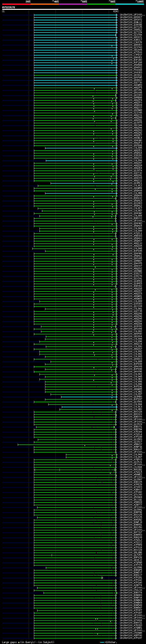The image size is (146, 644).
Task: Click the cyan alignment bar for UniRef100_C0L9C3
Action: click(90, 407)
